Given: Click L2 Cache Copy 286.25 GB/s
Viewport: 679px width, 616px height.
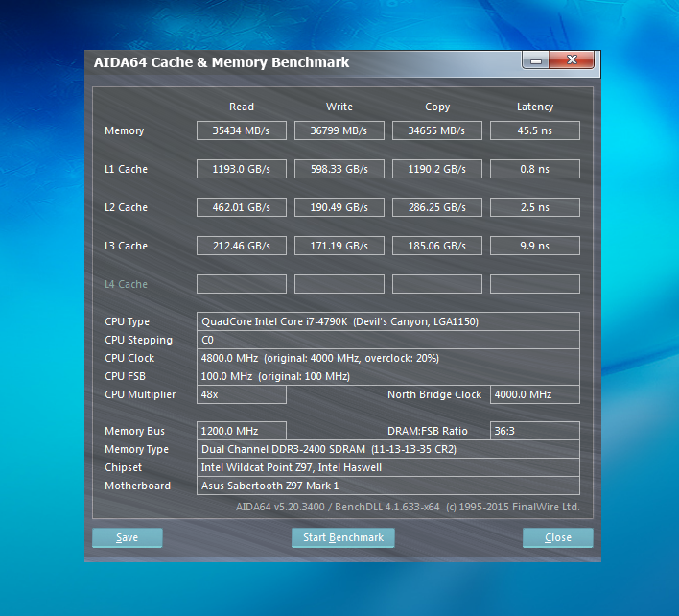Looking at the screenshot, I should tap(437, 207).
